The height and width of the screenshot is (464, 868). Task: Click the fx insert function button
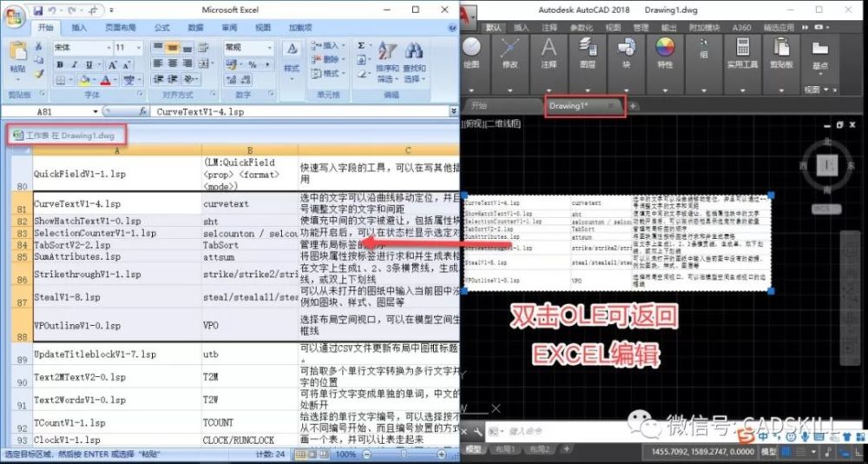[x=142, y=111]
